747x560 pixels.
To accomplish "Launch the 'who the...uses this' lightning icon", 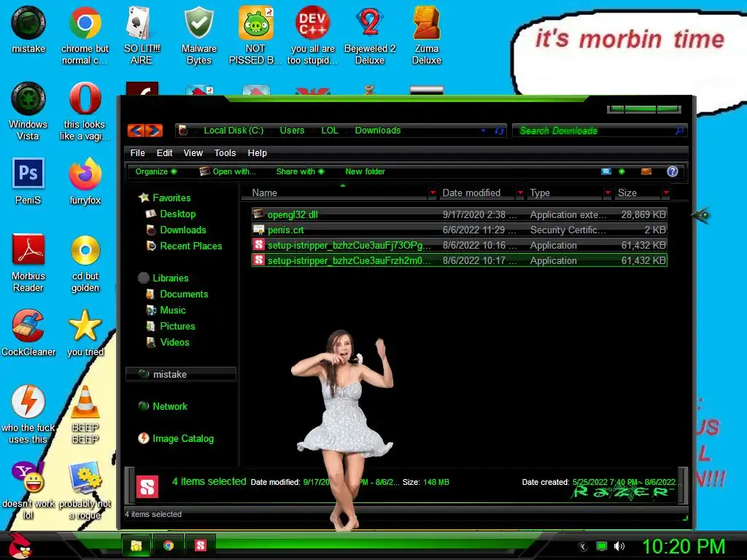I will pos(28,414).
